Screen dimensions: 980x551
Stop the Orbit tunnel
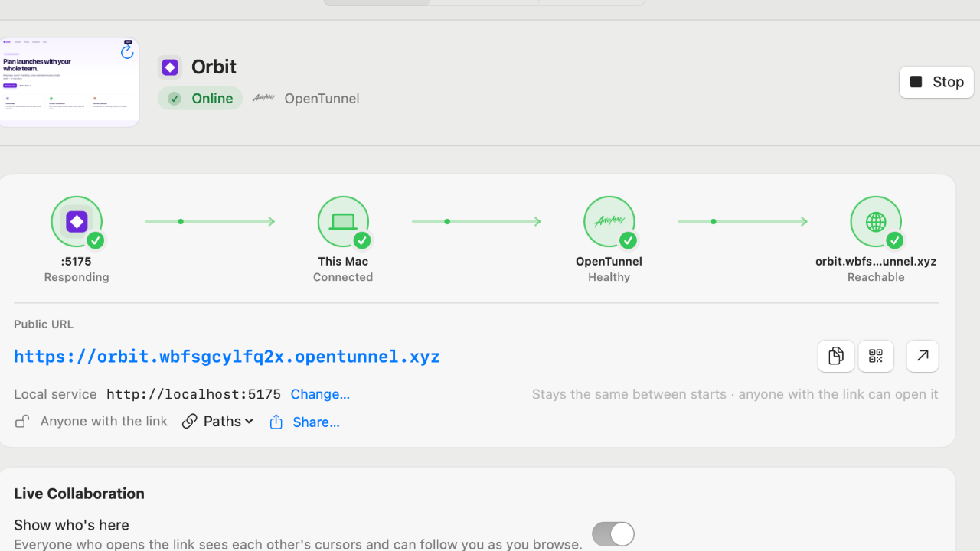pos(936,82)
